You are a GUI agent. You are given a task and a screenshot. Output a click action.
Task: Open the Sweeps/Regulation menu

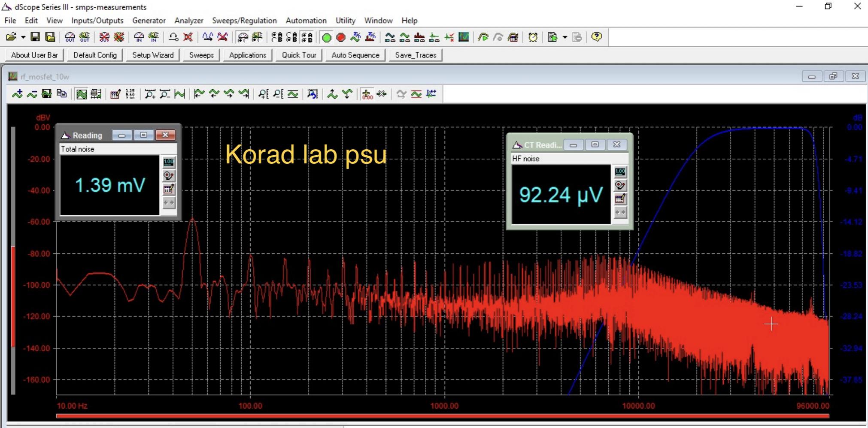click(244, 21)
